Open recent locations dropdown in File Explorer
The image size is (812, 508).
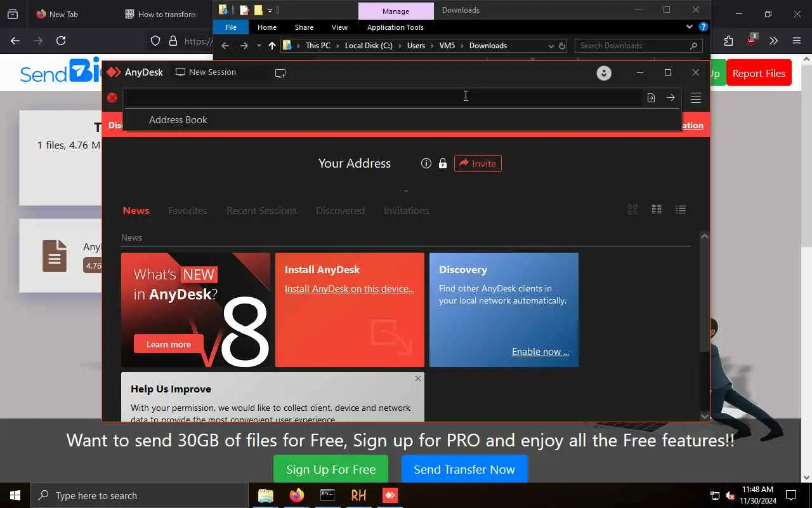[x=259, y=46]
